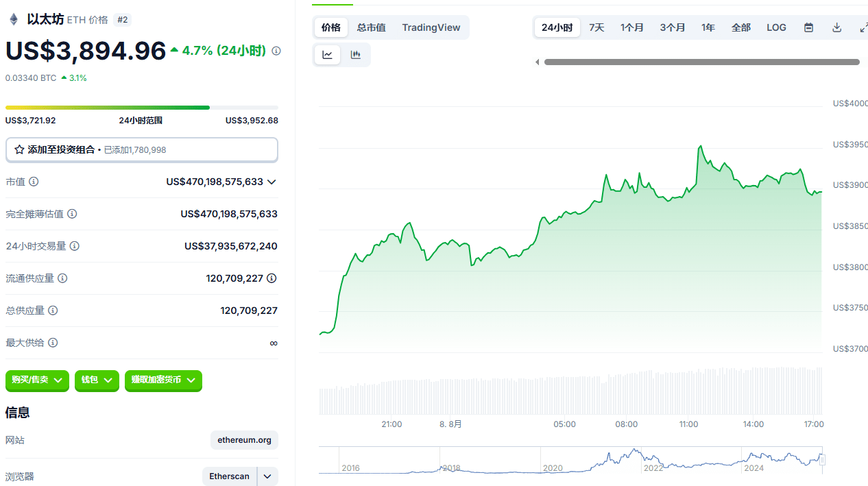Open 购买/售卖 dropdown
Screen dimensions: 868x486
(x=37, y=380)
